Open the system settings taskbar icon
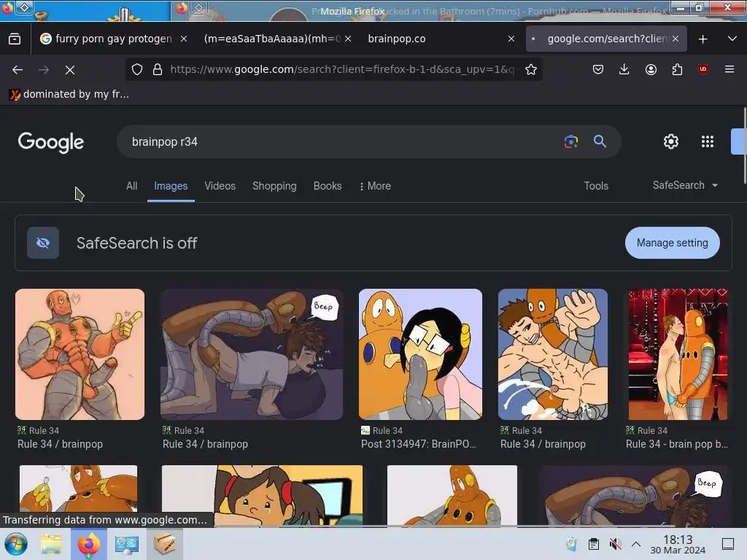 tap(127, 544)
